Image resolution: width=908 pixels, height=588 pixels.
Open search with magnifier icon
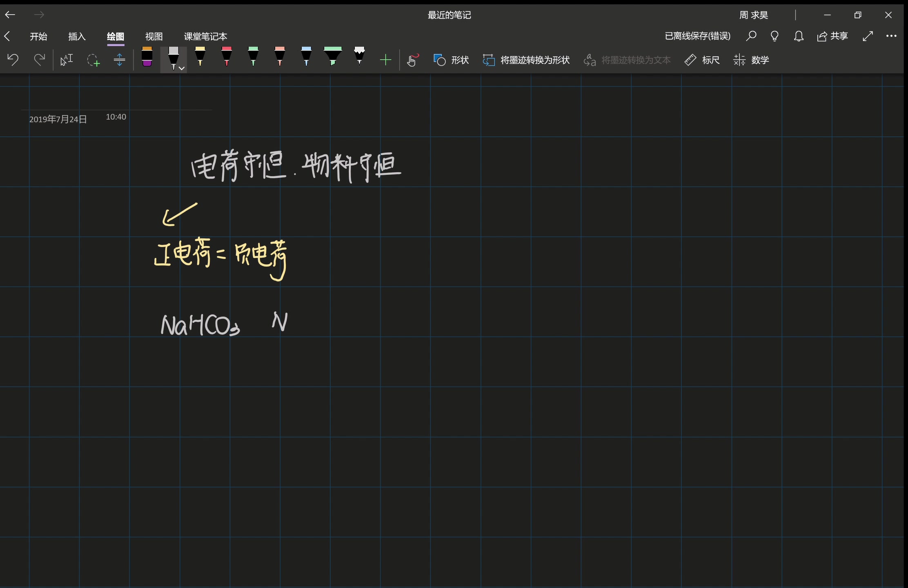tap(751, 36)
